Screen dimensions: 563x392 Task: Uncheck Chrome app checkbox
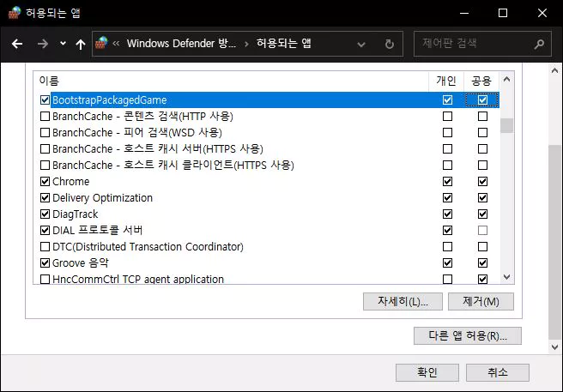click(x=45, y=181)
